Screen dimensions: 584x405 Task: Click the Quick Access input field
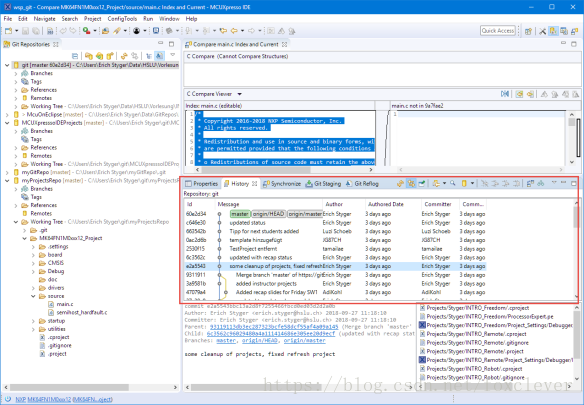pos(498,31)
